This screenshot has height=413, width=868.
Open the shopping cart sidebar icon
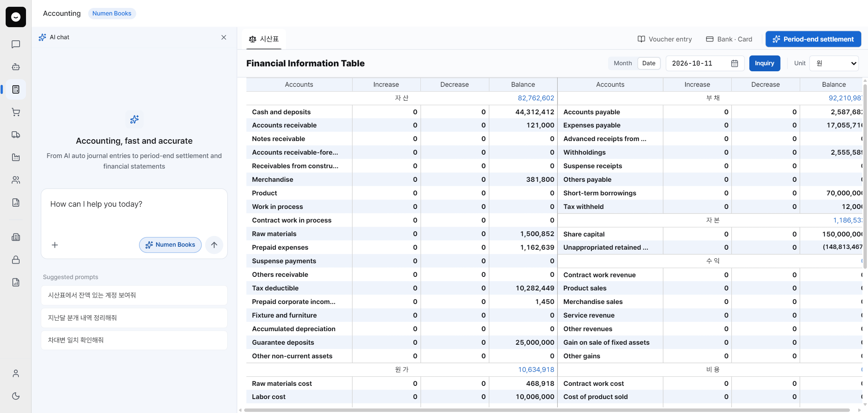[x=15, y=112]
